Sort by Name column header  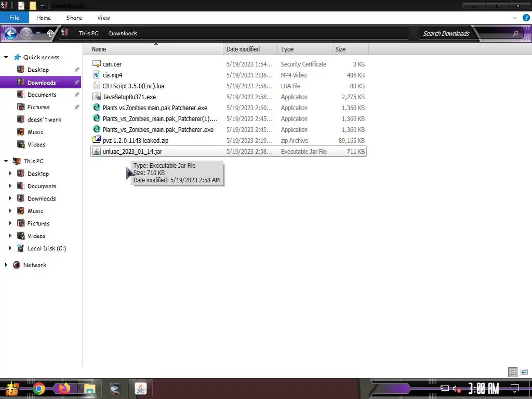click(x=153, y=49)
